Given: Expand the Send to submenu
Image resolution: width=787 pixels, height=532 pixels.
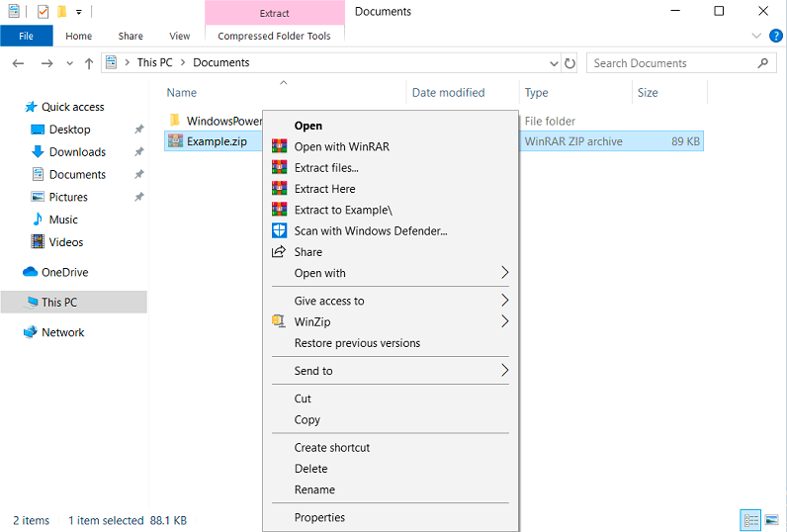Looking at the screenshot, I should [x=504, y=371].
